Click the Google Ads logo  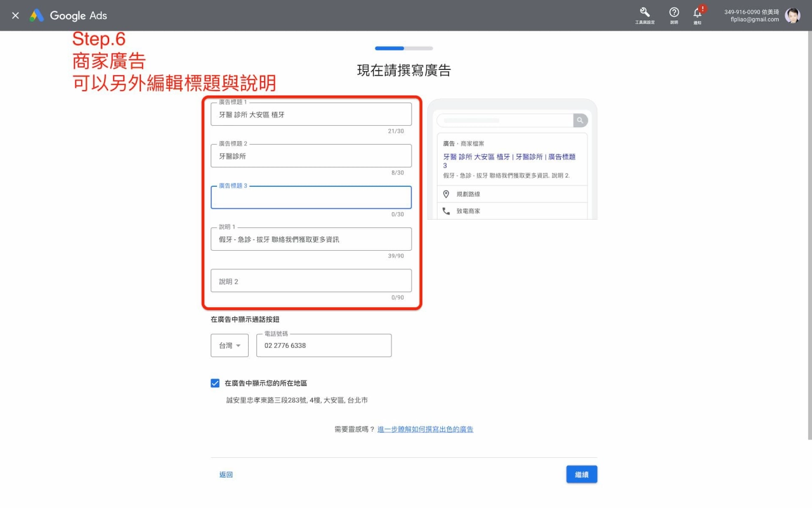(x=69, y=15)
